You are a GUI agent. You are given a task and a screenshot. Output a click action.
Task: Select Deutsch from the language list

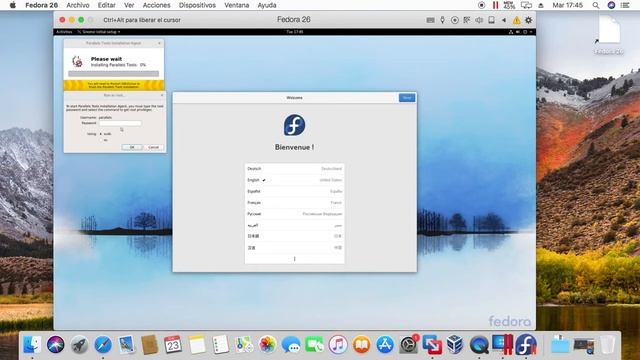[x=294, y=169]
